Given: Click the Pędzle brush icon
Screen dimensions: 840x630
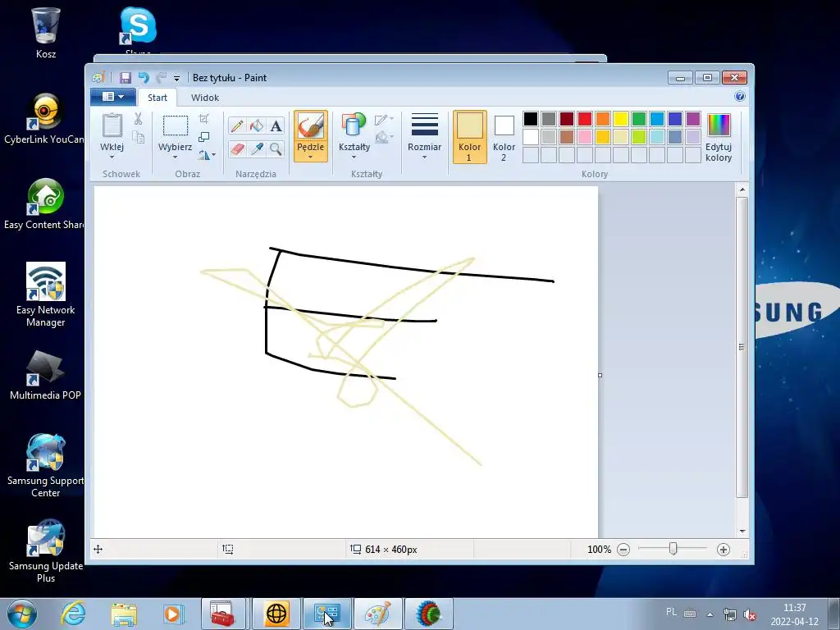Looking at the screenshot, I should pyautogui.click(x=311, y=126).
